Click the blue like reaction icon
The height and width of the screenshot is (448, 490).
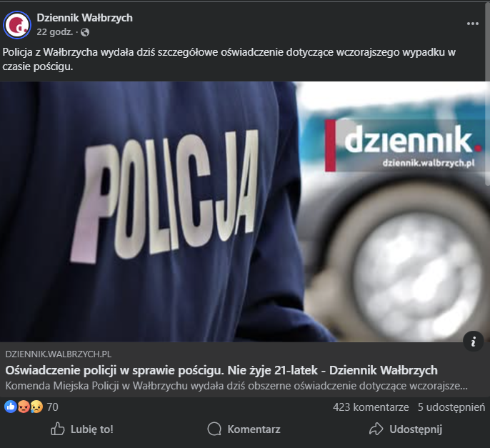point(11,407)
